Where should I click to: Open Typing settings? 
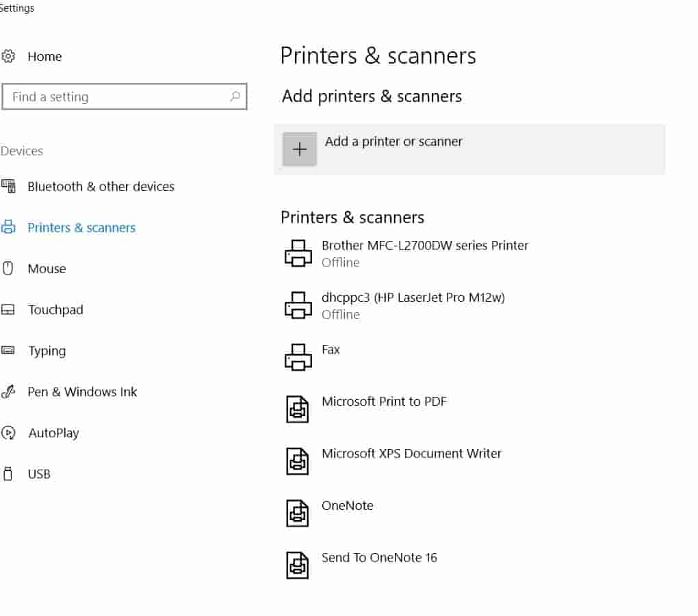pos(47,350)
